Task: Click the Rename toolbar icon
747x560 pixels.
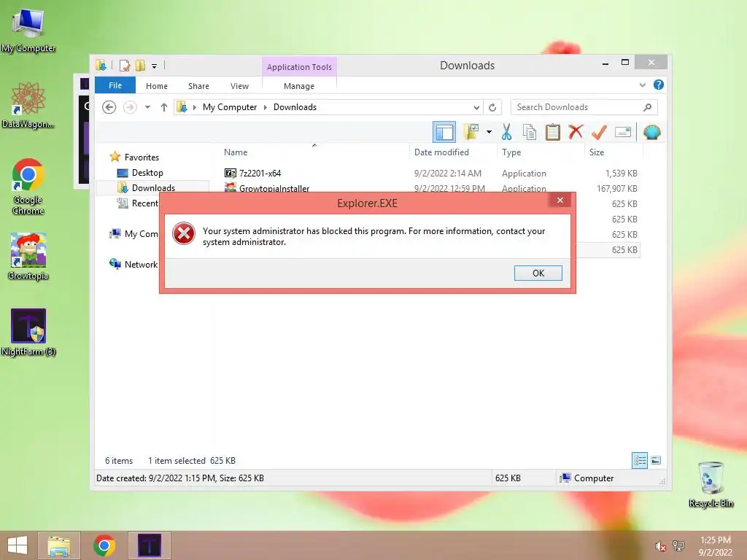Action: tap(623, 132)
